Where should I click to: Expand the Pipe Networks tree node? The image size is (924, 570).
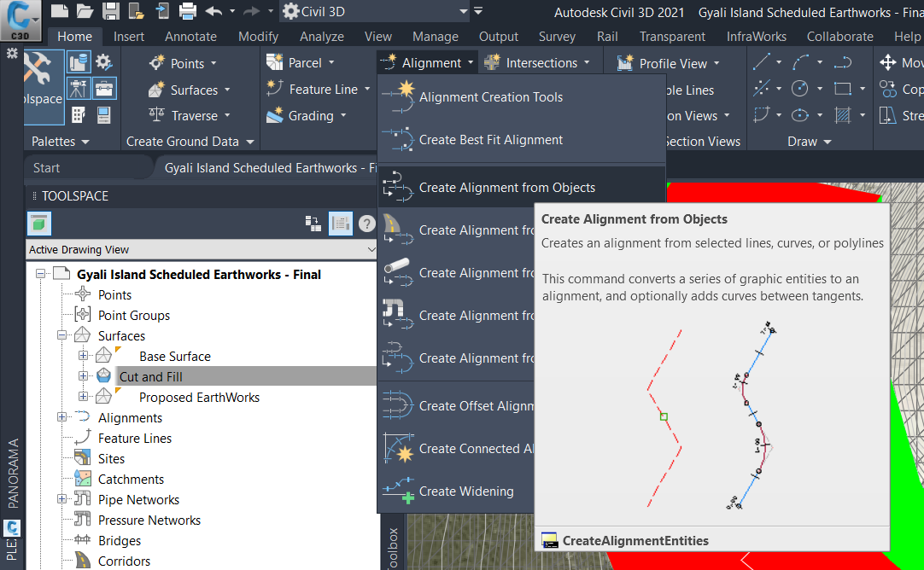61,498
